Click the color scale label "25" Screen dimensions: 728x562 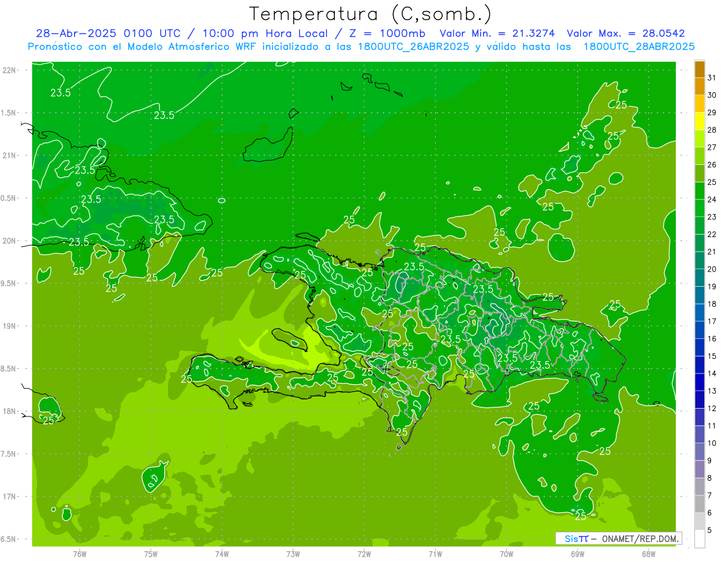click(x=712, y=182)
